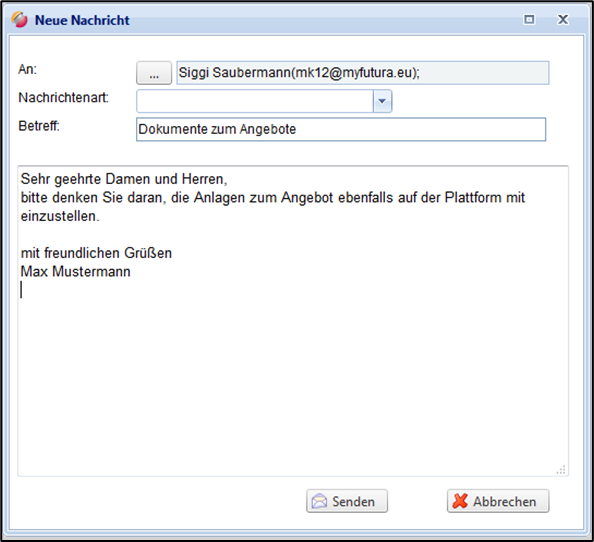Viewport: 594px width, 542px height.
Task: Click inside the Nachrichtenart combo box
Action: point(255,101)
